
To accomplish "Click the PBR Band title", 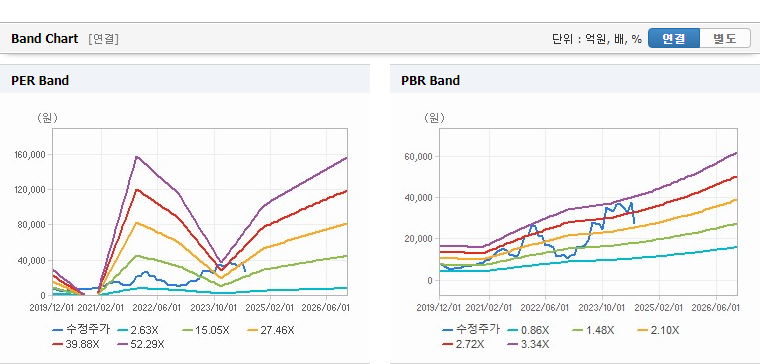I will 430,80.
